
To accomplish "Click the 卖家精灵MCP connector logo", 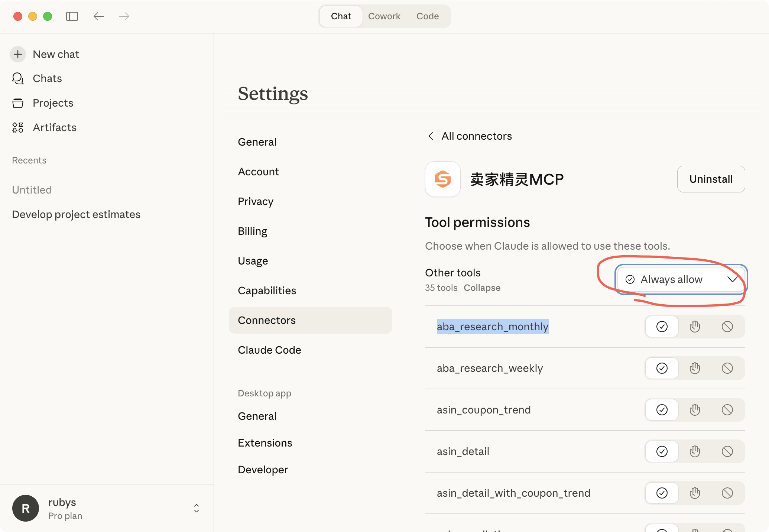I will (x=442, y=179).
